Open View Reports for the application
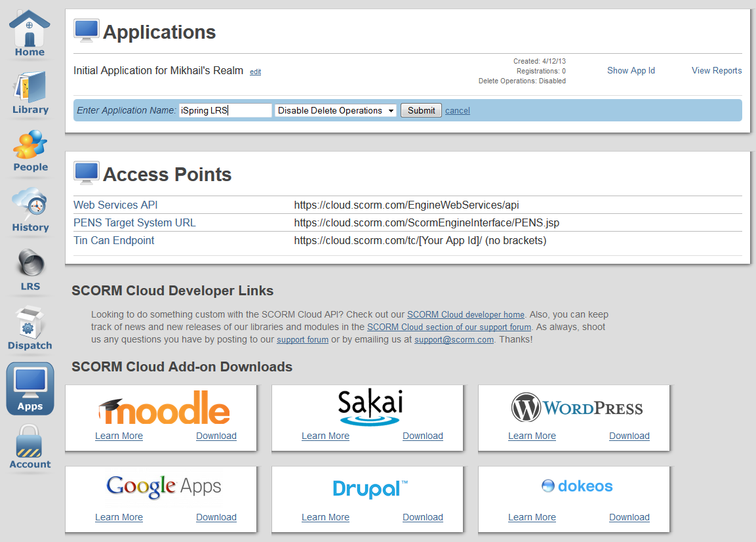Viewport: 756px width, 542px height. pyautogui.click(x=717, y=70)
